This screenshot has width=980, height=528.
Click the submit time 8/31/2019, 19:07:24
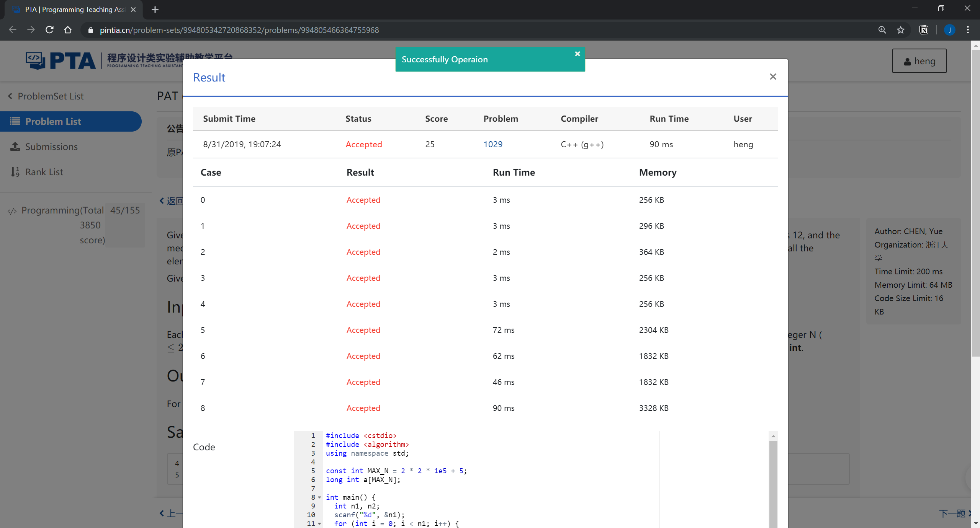[242, 144]
